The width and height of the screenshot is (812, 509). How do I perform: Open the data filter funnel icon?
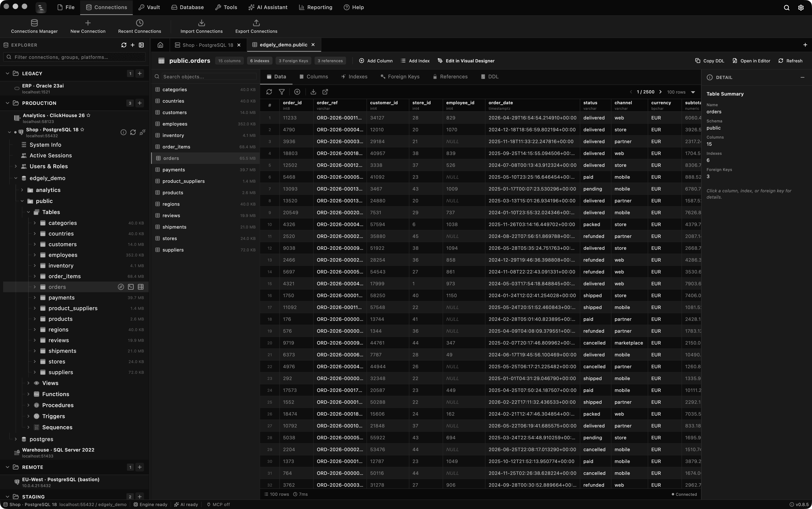(x=282, y=92)
